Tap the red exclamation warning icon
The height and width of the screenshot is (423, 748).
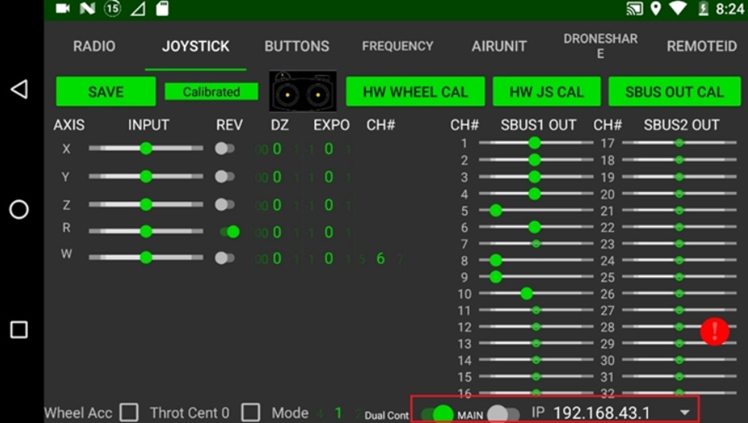pos(714,332)
